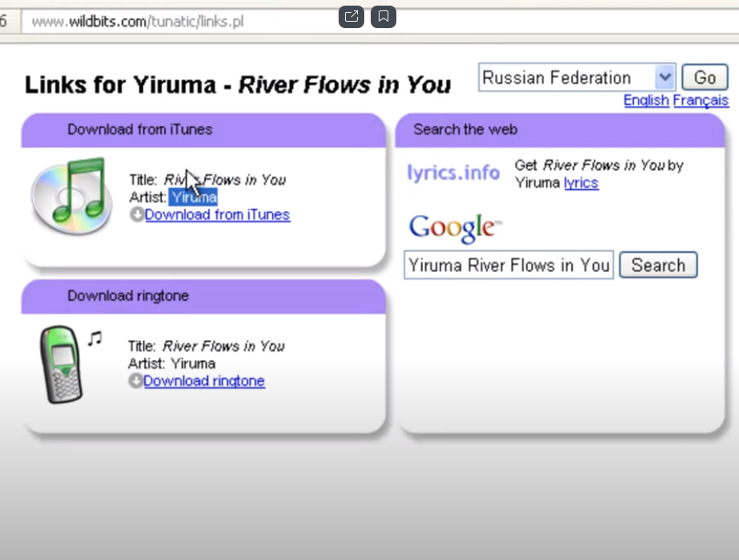
Task: Click the bookmark icon over the address bar
Action: 384,17
